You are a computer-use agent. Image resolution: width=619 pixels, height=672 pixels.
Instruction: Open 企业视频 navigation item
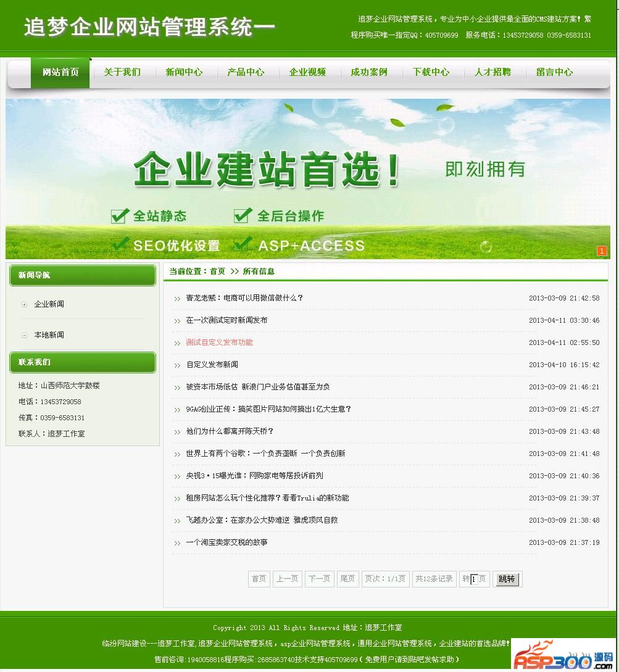click(307, 72)
